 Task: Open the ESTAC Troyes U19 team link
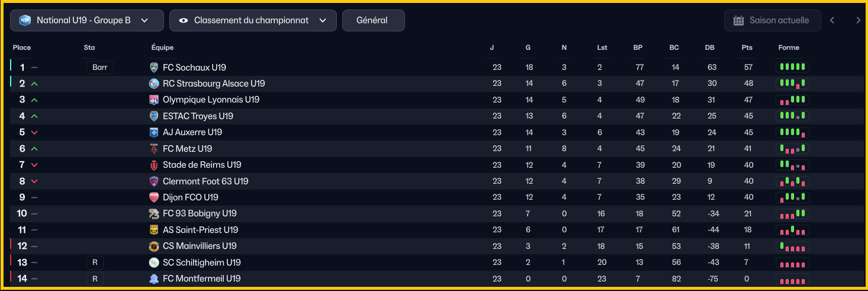pyautogui.click(x=198, y=116)
